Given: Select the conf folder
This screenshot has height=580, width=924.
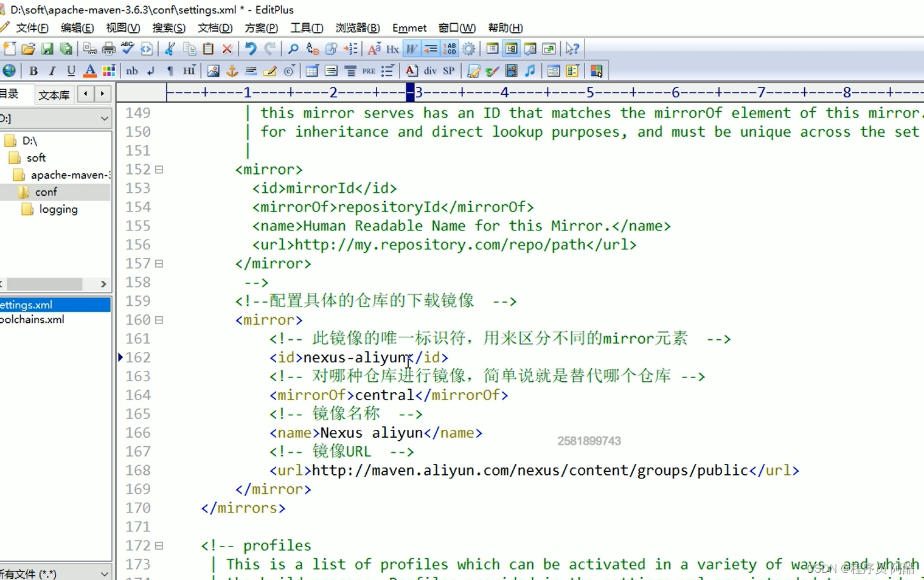Looking at the screenshot, I should pos(46,192).
